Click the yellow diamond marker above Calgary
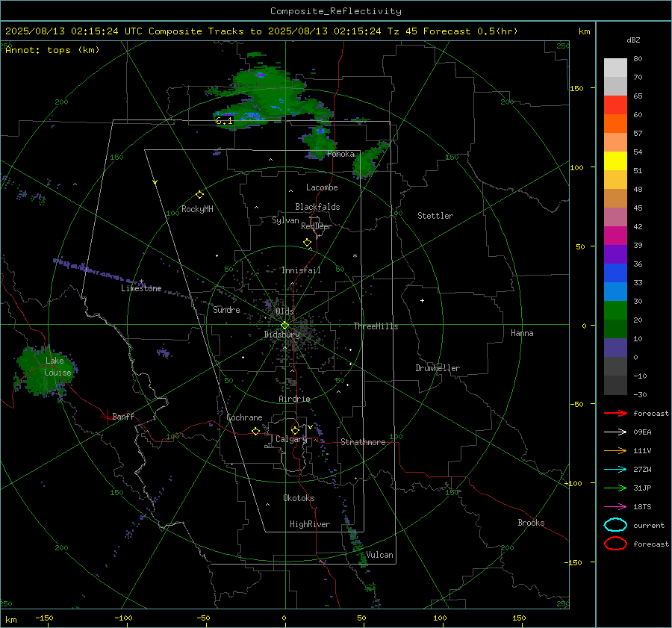This screenshot has height=628, width=672. coord(295,430)
